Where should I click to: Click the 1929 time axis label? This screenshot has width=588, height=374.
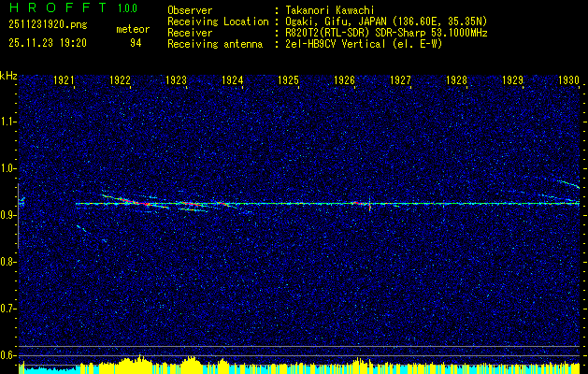(512, 79)
